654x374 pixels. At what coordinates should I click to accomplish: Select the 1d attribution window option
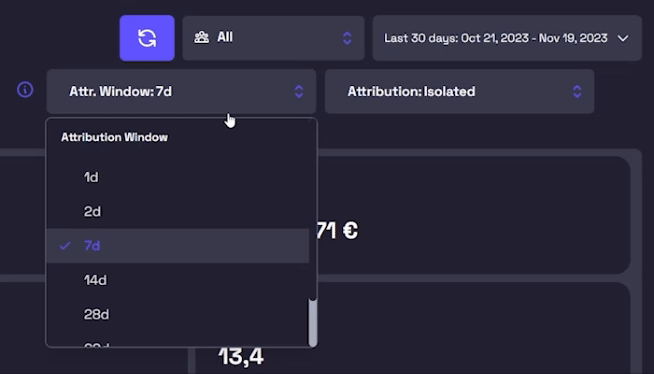click(177, 177)
